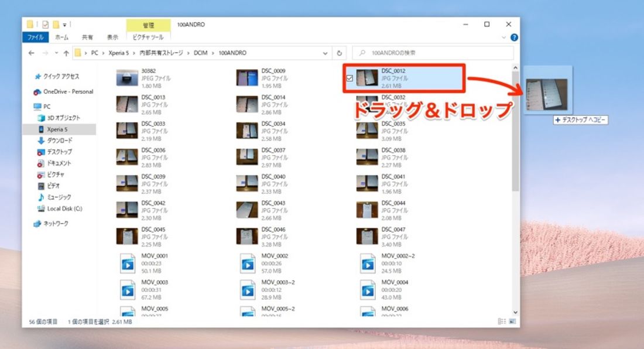Viewport: 644px width, 349px height.
Task: Expand the ribbon with the chevron
Action: point(504,37)
